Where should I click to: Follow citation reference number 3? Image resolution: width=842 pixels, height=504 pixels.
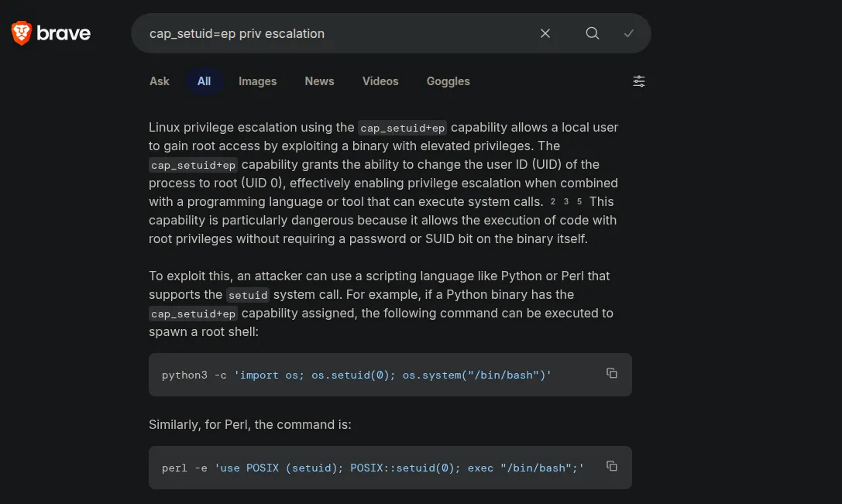point(566,201)
